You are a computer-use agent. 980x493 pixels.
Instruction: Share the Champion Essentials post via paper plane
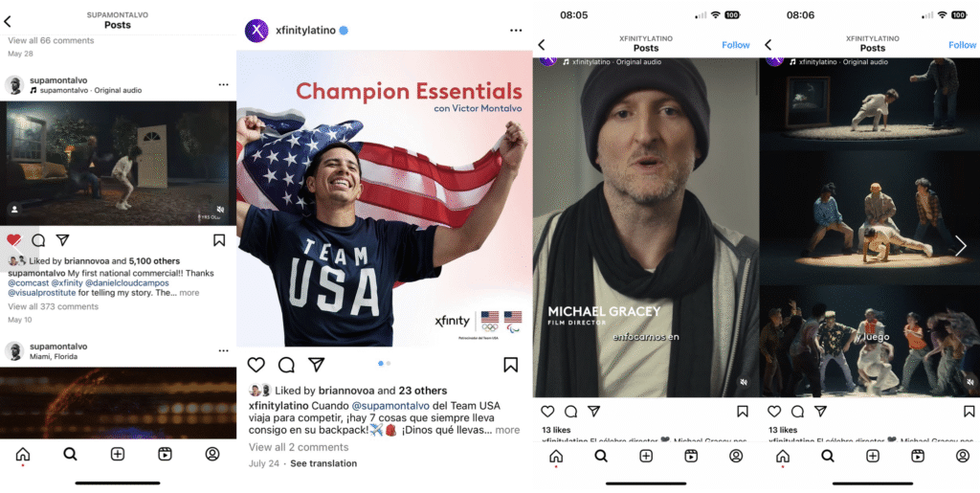pyautogui.click(x=316, y=365)
